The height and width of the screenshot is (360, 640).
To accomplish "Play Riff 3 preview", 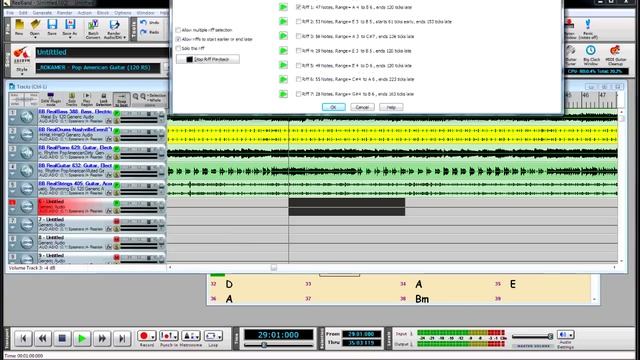I will 283,36.
